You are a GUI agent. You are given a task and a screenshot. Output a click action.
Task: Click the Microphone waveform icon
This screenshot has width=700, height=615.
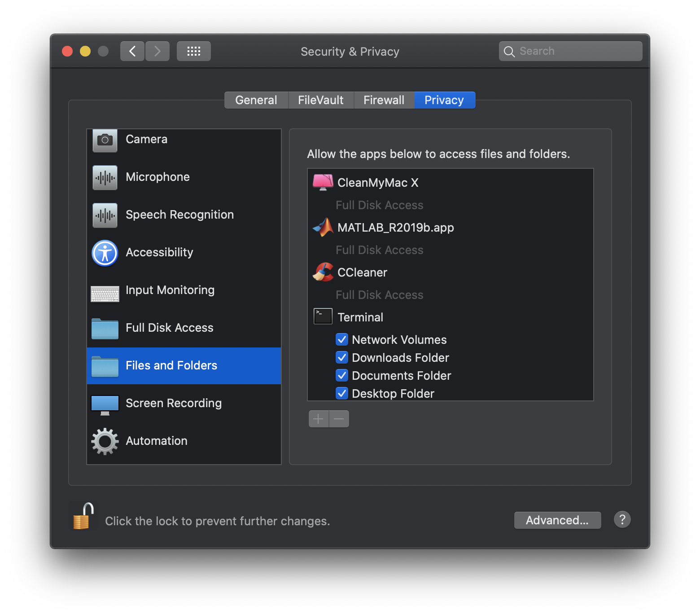tap(105, 178)
